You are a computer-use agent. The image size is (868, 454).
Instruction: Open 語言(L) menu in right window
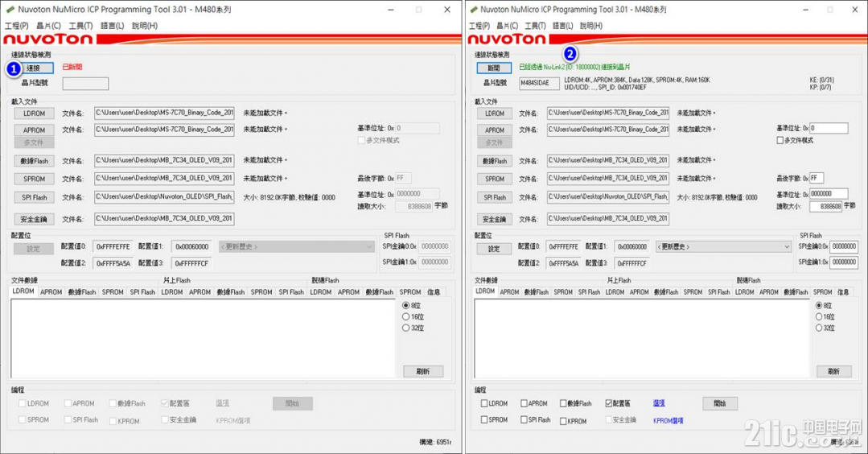(x=563, y=26)
